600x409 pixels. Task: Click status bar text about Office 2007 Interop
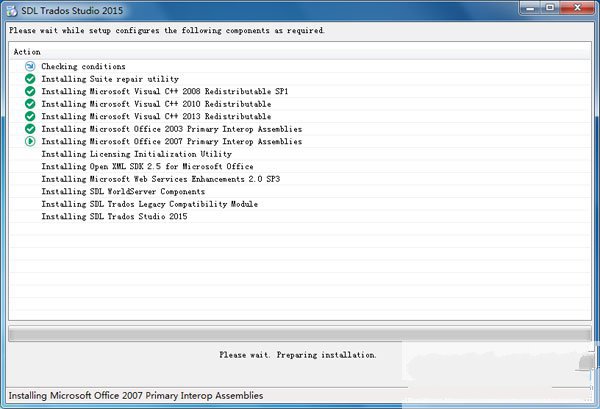136,396
